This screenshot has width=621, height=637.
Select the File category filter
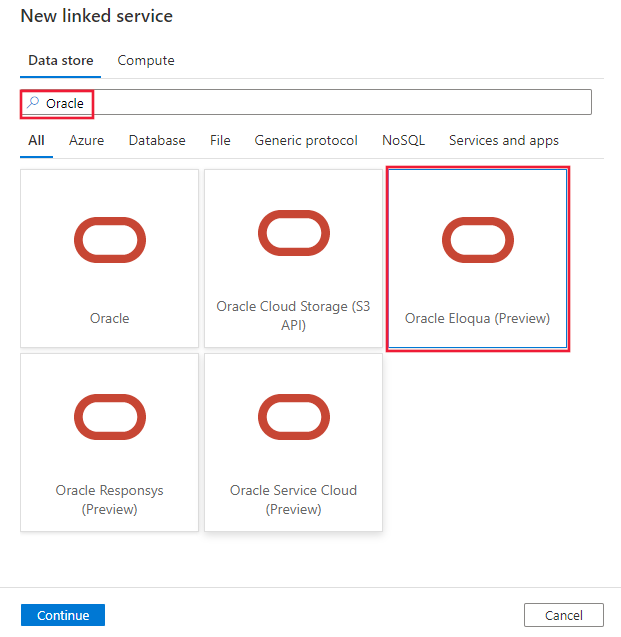point(220,141)
